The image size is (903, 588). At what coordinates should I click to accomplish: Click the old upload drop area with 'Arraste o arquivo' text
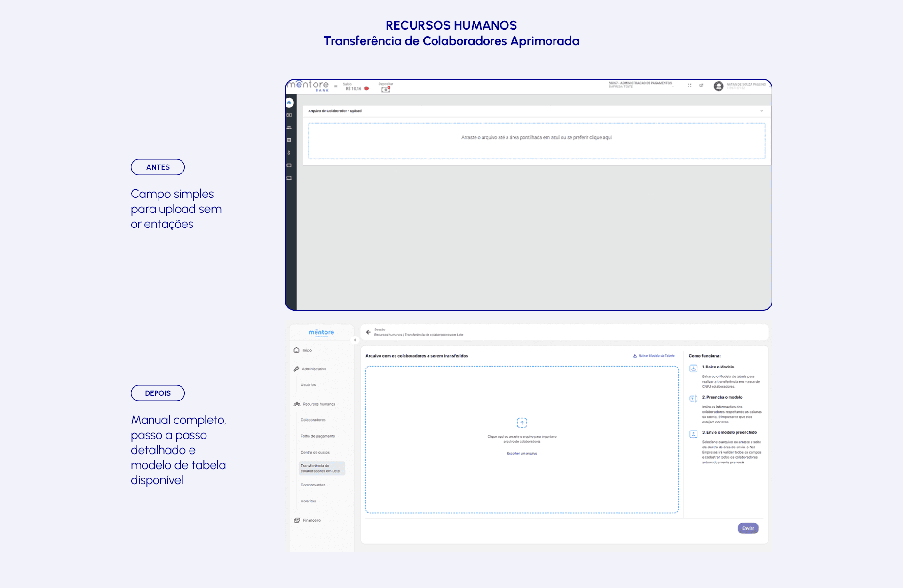(x=537, y=141)
